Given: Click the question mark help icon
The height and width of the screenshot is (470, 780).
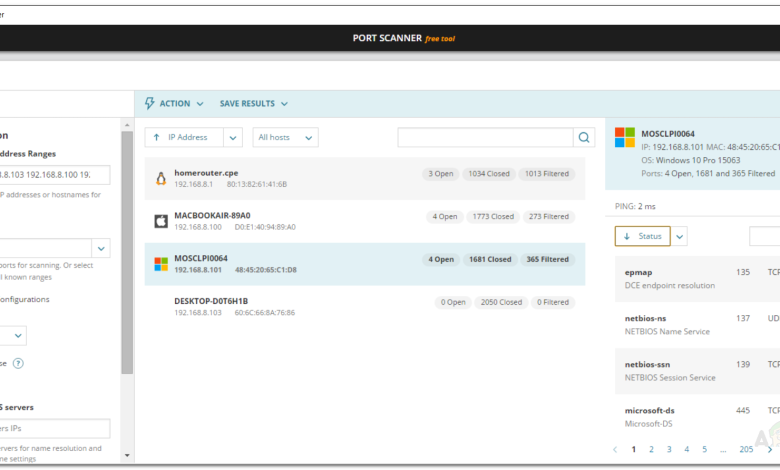Looking at the screenshot, I should tap(18, 363).
